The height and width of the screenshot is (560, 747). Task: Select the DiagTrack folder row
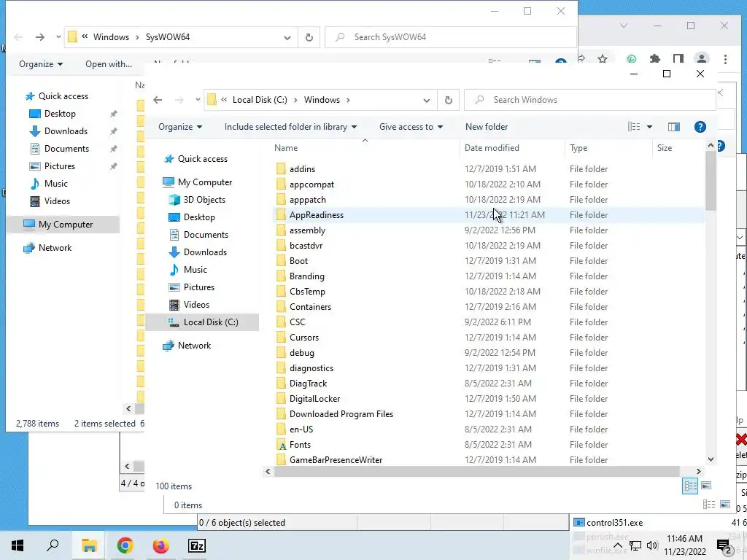click(x=488, y=384)
